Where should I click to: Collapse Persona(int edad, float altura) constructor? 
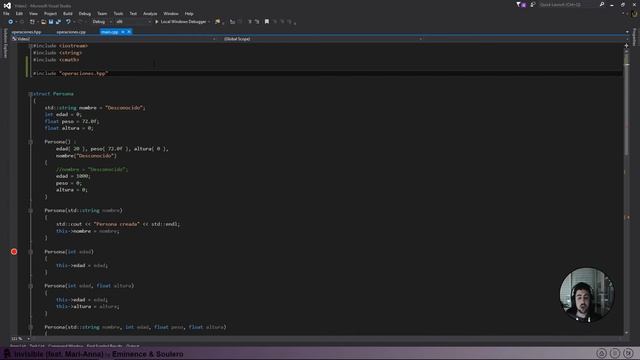pos(31,286)
